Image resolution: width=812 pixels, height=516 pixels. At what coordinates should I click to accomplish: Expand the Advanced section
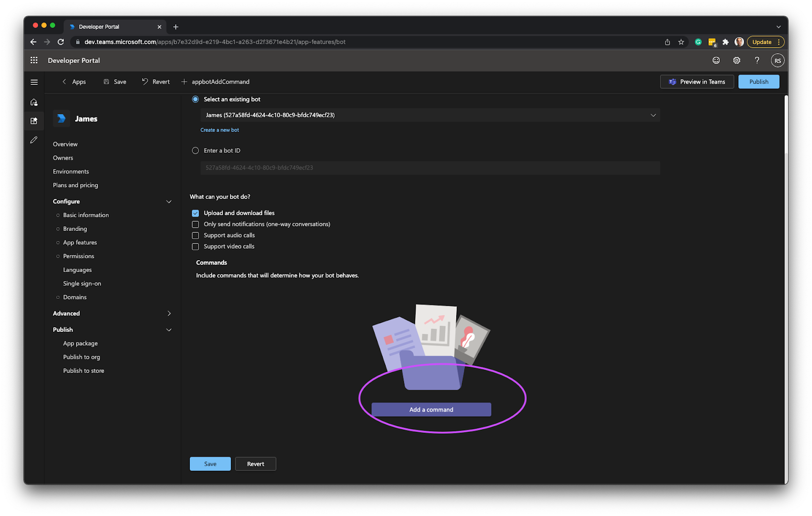click(x=170, y=313)
